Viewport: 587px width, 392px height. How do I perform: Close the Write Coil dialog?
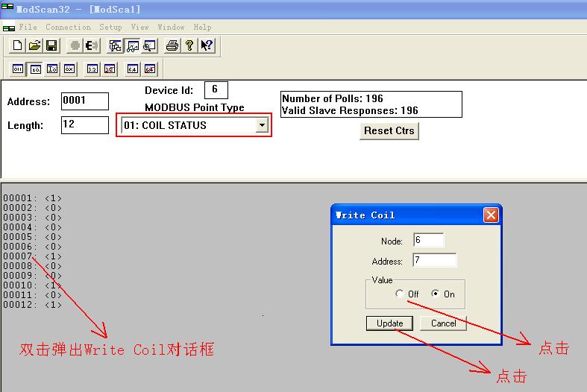click(x=492, y=215)
